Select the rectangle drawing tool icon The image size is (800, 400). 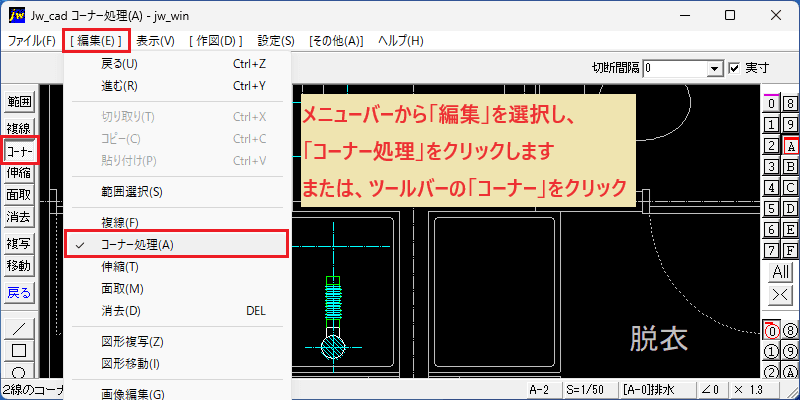point(19,351)
